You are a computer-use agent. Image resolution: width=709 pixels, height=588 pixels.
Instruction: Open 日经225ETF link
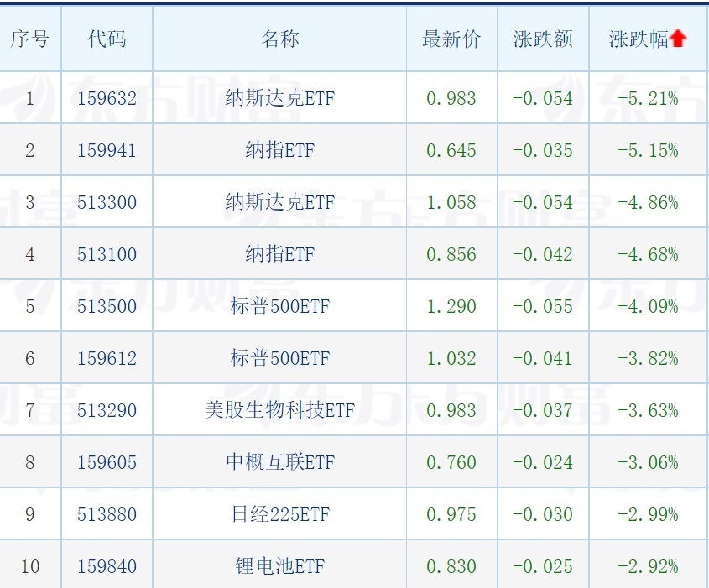coord(279,515)
